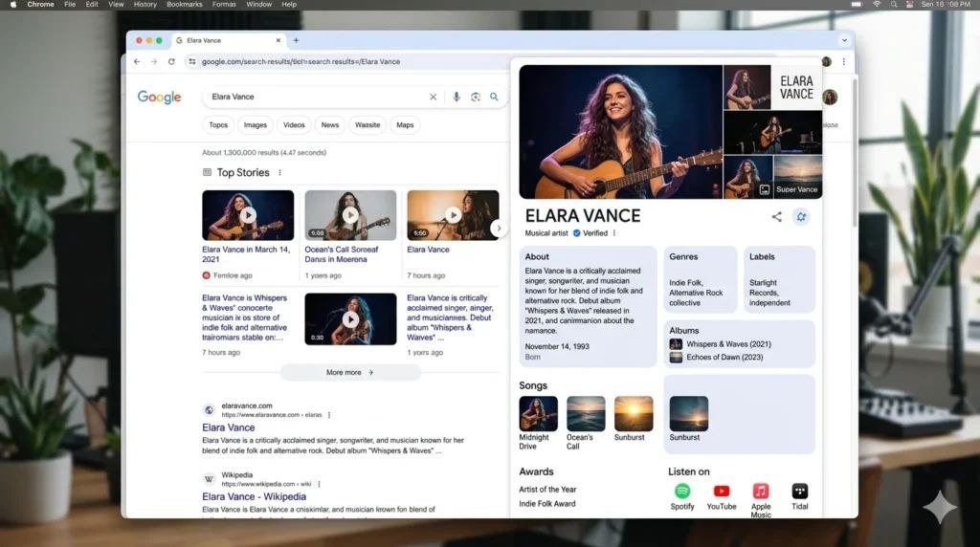This screenshot has width=980, height=547.
Task: Play the 0:30 video thumbnail
Action: point(350,319)
